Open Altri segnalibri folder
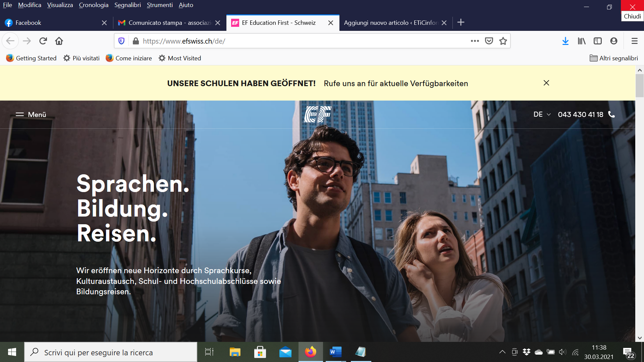The image size is (644, 362). coord(614,58)
